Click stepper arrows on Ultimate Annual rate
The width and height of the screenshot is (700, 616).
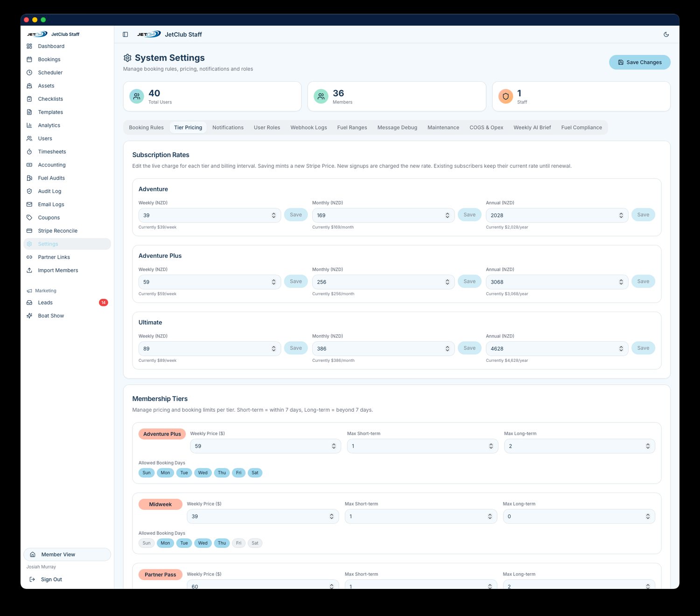click(x=621, y=349)
